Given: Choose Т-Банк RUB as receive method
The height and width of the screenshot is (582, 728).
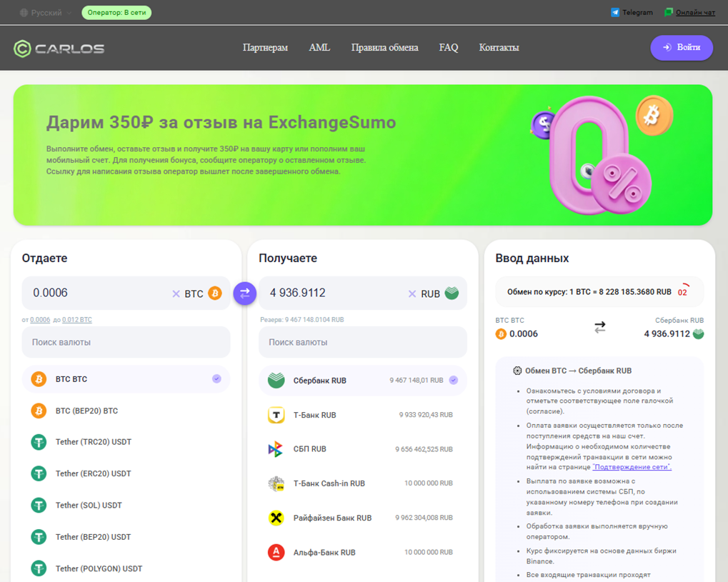Looking at the screenshot, I should (363, 415).
